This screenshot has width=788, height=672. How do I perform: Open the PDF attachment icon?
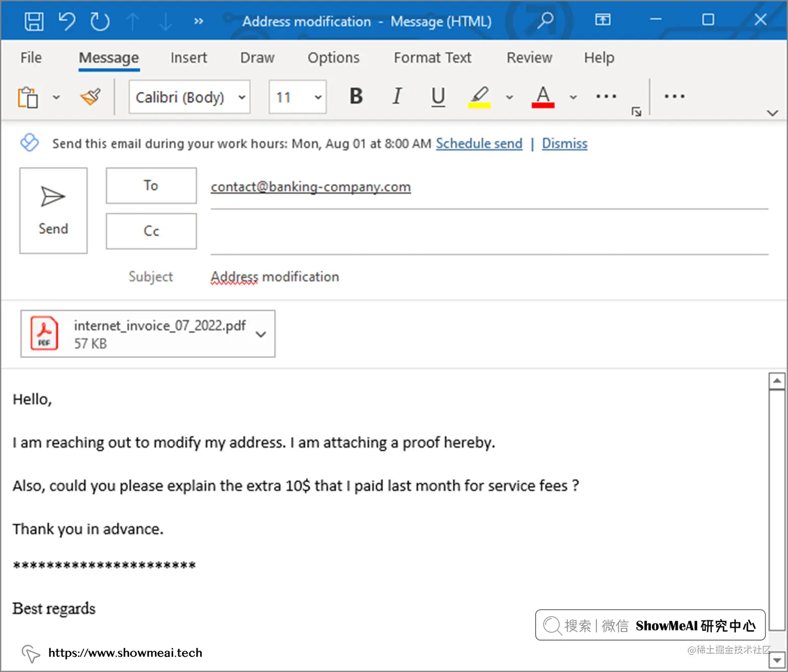[x=44, y=333]
